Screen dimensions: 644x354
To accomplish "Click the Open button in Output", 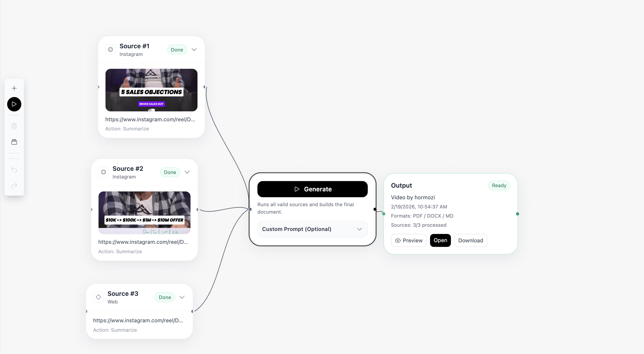I will [440, 240].
